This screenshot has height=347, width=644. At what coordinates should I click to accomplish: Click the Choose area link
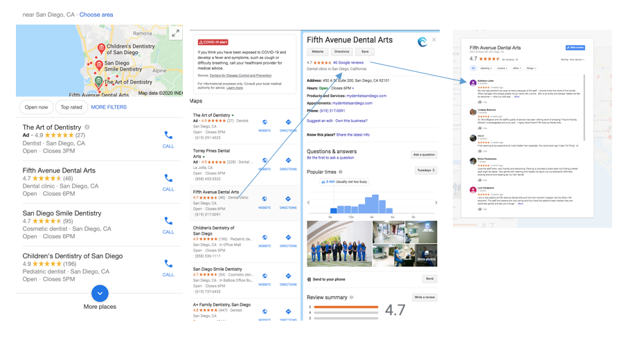coord(96,15)
